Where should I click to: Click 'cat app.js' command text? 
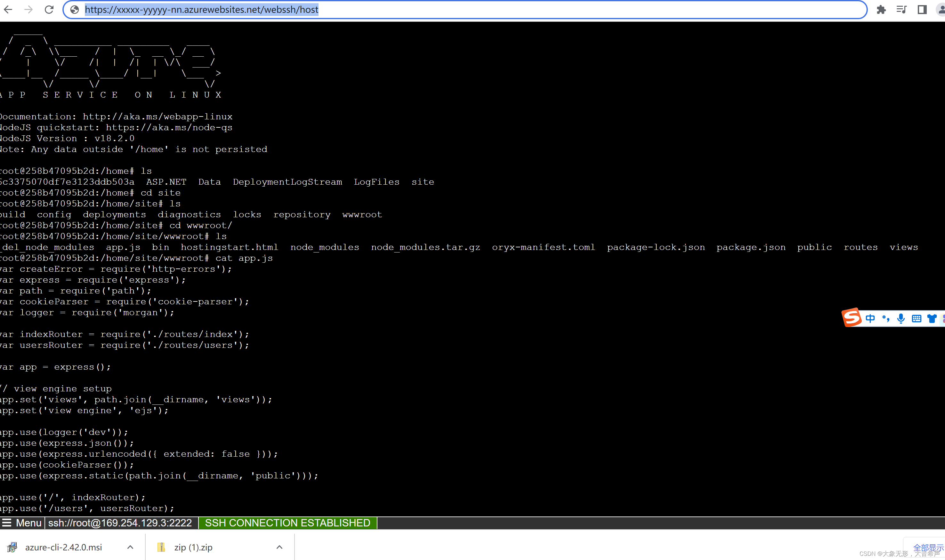244,258
